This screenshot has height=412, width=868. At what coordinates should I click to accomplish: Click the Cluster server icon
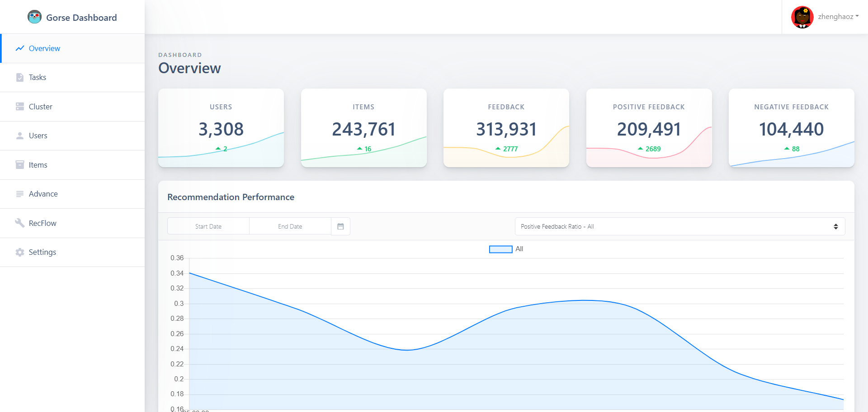click(x=20, y=107)
